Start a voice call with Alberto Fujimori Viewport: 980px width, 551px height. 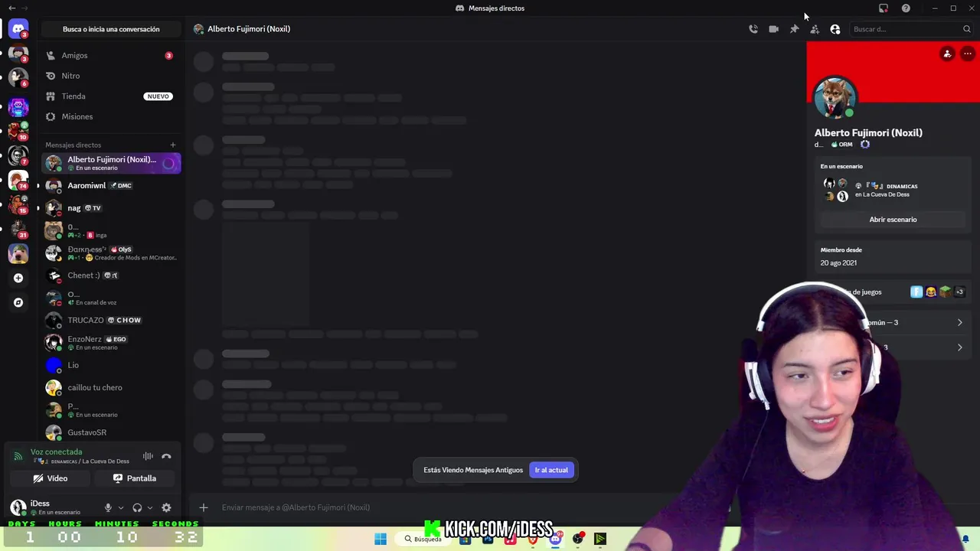(x=753, y=29)
